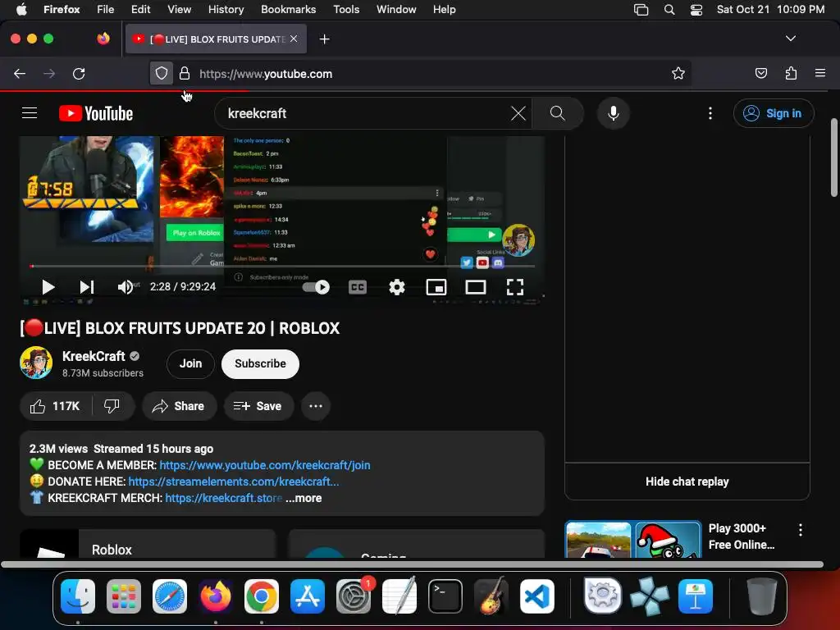840x630 pixels.
Task: Toggle closed captions (CC)
Action: [x=358, y=287]
